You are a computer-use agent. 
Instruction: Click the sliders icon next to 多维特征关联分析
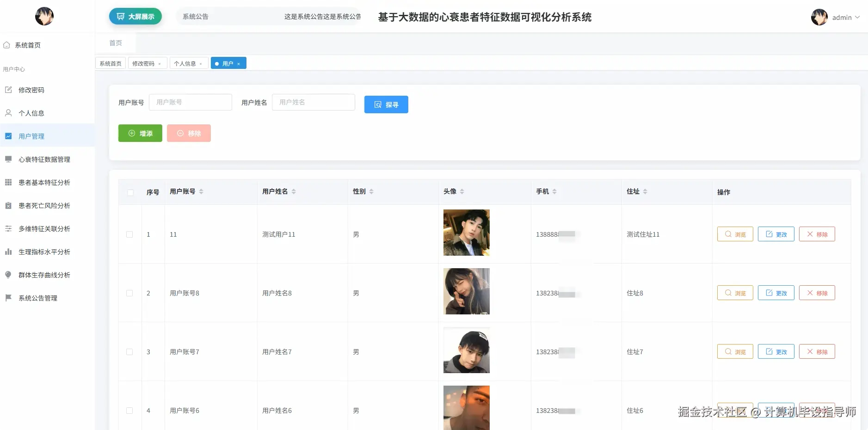(8, 228)
